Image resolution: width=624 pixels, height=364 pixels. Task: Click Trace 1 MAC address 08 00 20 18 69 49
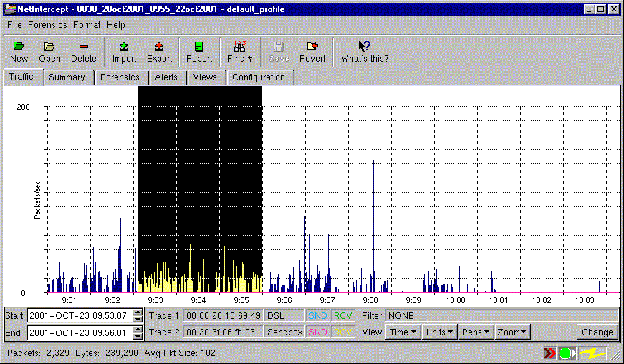224,316
